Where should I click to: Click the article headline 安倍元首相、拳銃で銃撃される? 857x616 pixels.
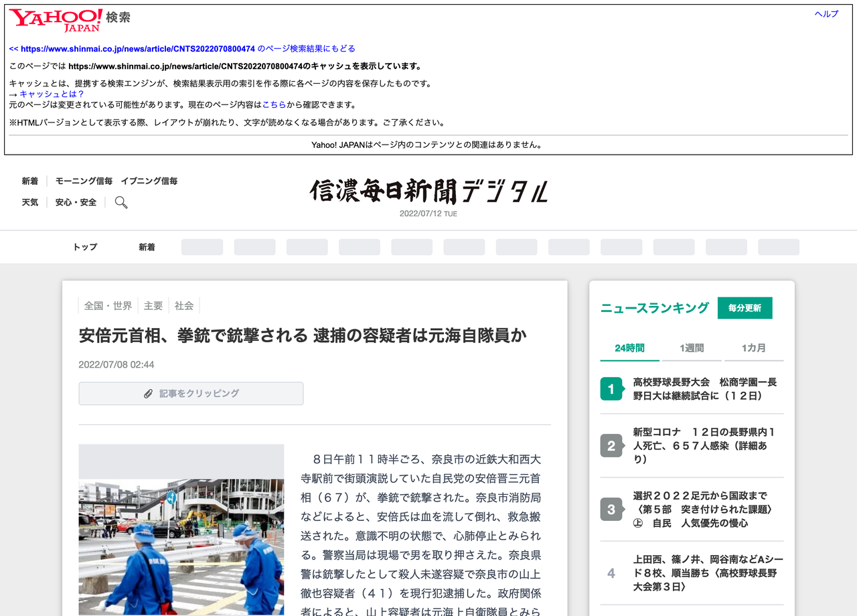[303, 335]
